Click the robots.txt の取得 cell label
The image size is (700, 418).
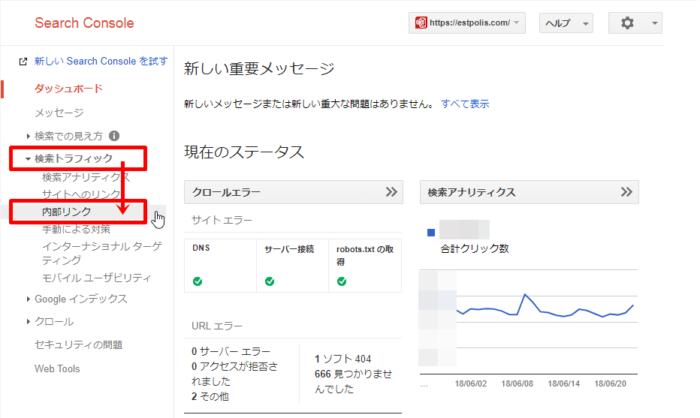(365, 255)
